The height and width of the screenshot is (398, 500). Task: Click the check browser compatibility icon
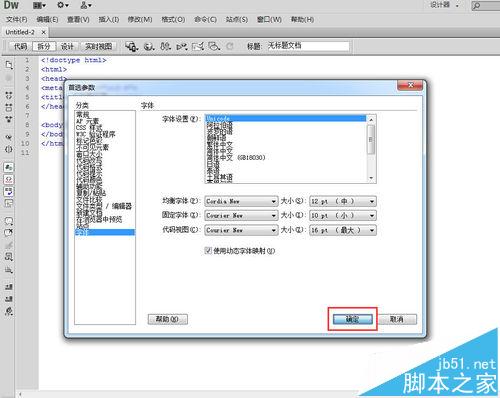click(x=198, y=46)
